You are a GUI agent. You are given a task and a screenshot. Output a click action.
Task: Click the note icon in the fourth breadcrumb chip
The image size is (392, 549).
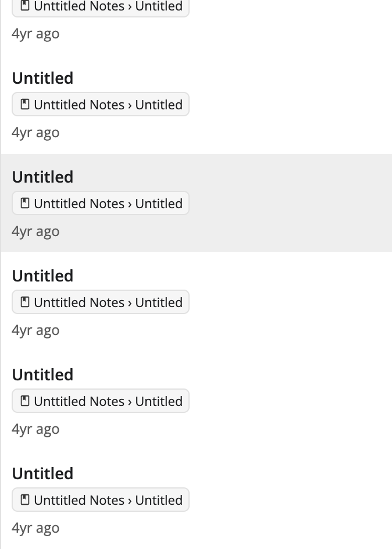tap(24, 301)
